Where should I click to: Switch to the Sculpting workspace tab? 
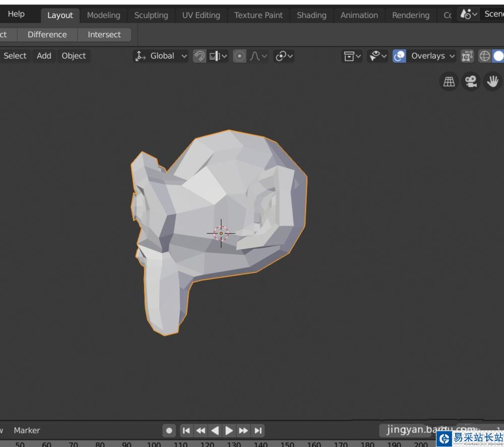[151, 15]
